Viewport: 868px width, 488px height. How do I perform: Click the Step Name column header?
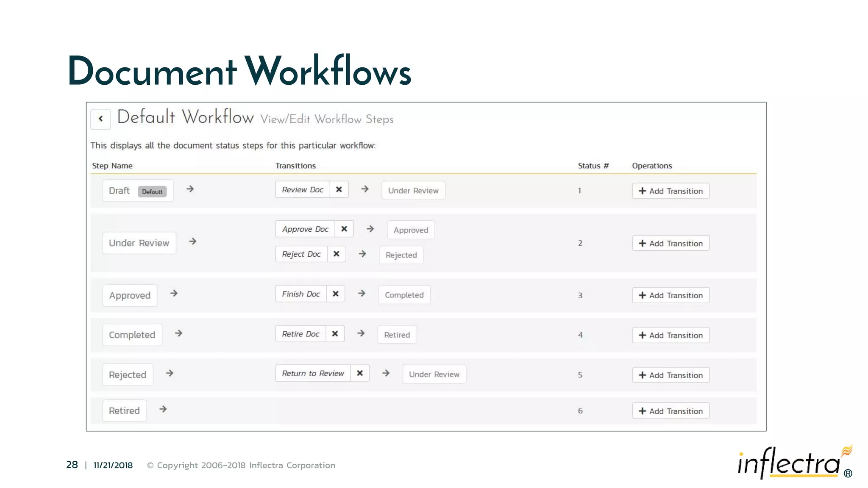[112, 166]
